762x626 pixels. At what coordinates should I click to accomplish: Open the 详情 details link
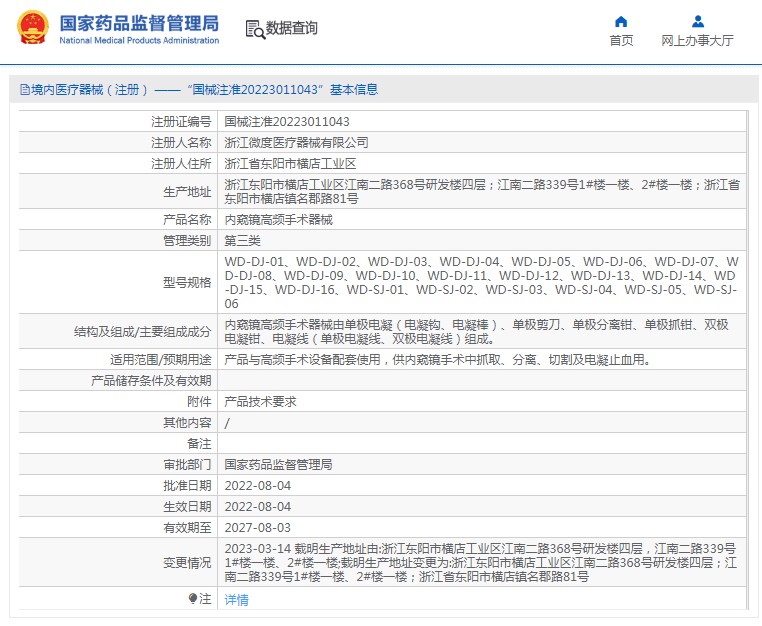pos(237,600)
